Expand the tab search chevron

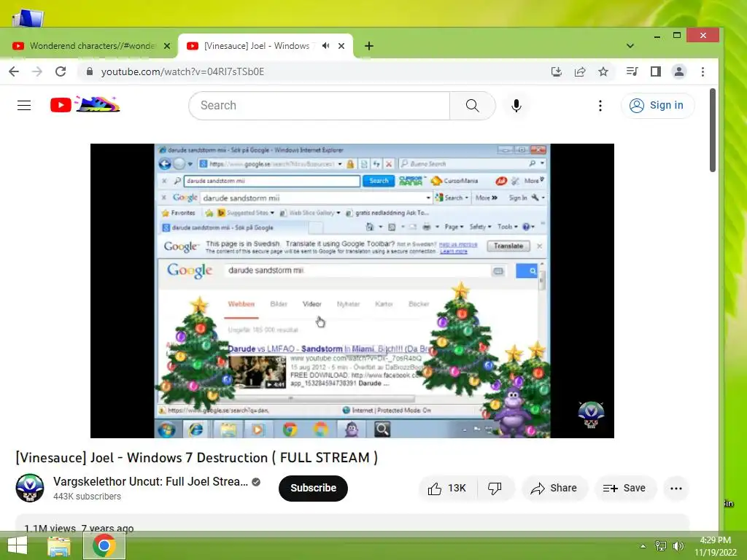[630, 46]
